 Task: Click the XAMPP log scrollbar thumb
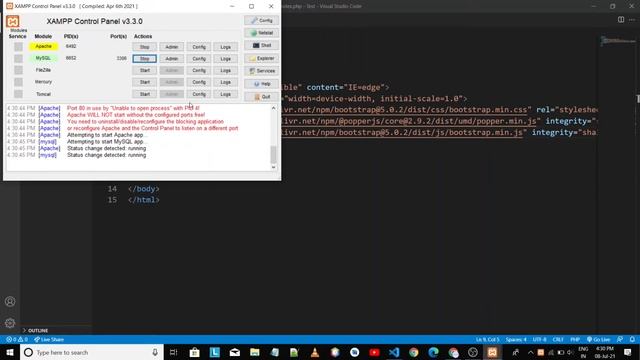tap(273, 155)
